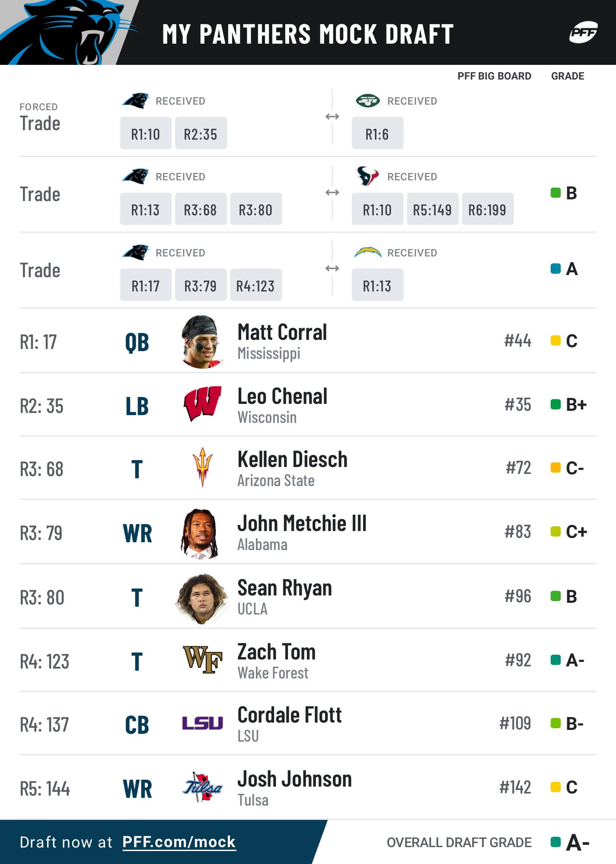The image size is (616, 864).
Task: Click the R4:123 chip in Chargers trade
Action: tap(256, 285)
